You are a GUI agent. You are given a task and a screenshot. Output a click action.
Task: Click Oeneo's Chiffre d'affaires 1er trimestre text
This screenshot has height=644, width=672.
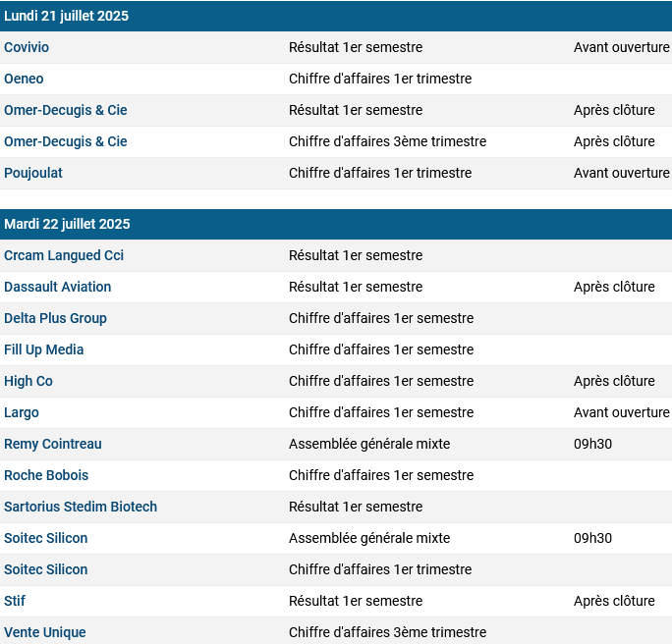point(380,79)
